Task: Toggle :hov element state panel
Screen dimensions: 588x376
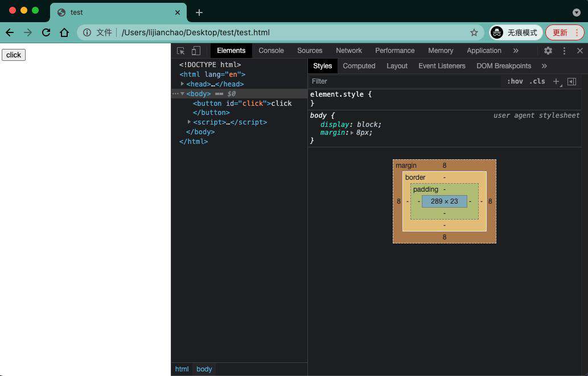Action: click(515, 81)
